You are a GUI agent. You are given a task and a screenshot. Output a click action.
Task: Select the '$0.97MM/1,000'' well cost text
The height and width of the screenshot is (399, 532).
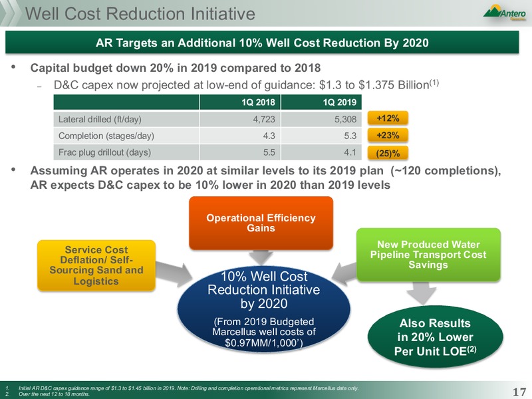(x=263, y=342)
